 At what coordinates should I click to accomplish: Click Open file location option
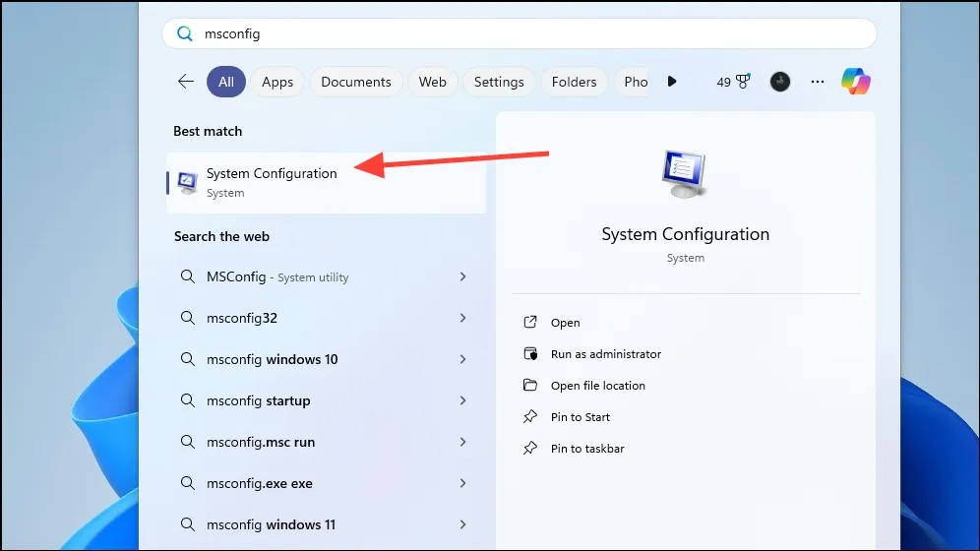pyautogui.click(x=597, y=386)
